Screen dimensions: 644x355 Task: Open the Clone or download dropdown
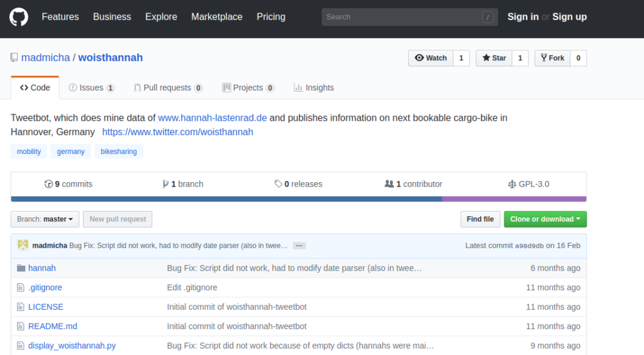point(545,219)
